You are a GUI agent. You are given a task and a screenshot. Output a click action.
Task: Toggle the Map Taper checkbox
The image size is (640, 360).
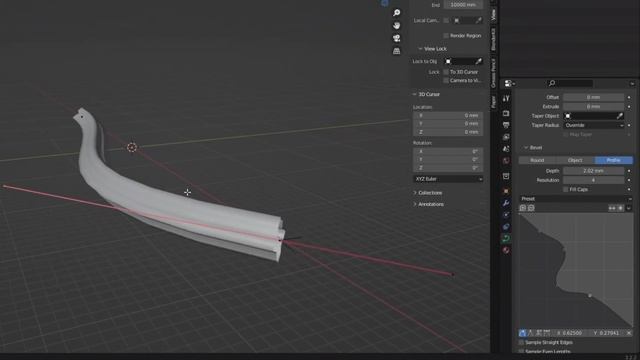click(566, 134)
